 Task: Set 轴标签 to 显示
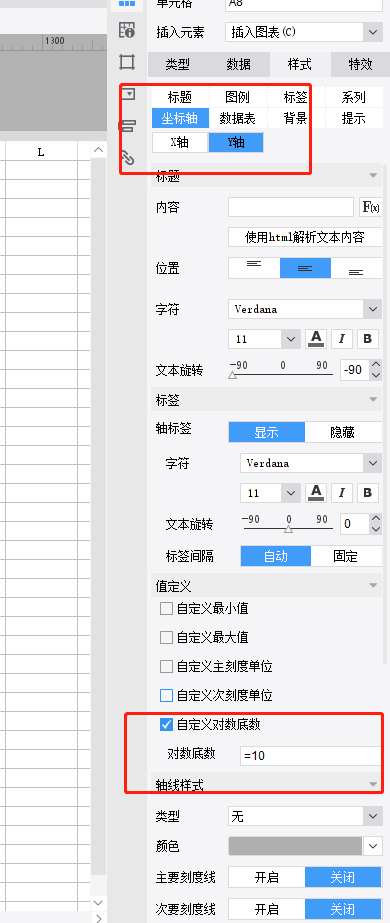[x=266, y=432]
